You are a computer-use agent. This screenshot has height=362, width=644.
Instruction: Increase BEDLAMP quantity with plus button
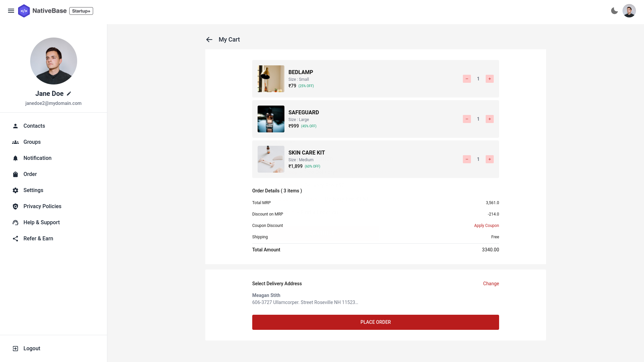[489, 79]
